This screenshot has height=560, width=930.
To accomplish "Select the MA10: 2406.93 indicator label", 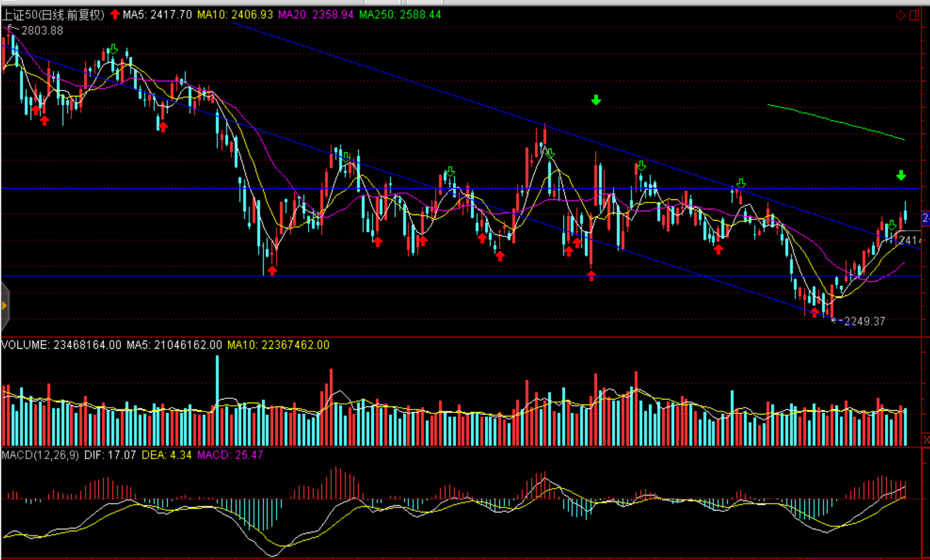I will [x=235, y=14].
